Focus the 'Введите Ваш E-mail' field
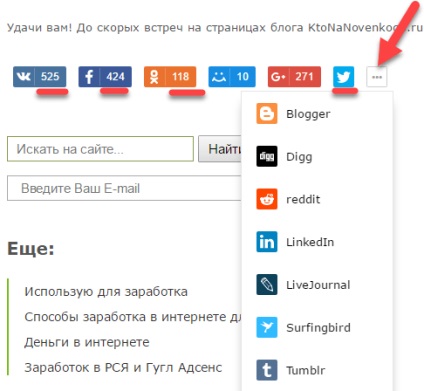 [x=124, y=188]
